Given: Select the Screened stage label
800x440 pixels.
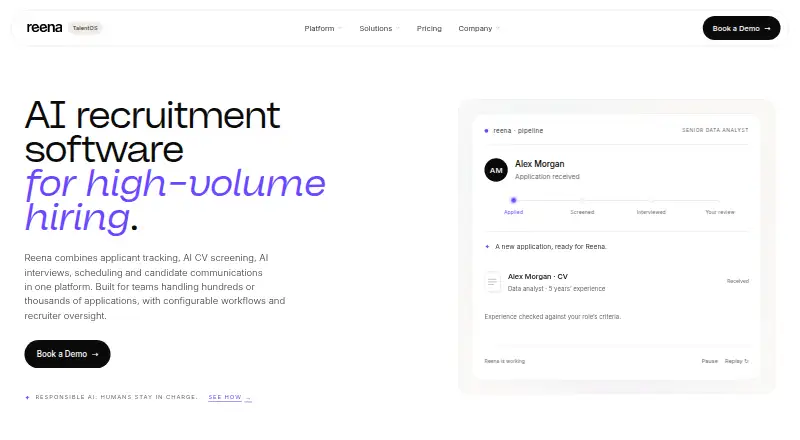Looking at the screenshot, I should [x=582, y=212].
